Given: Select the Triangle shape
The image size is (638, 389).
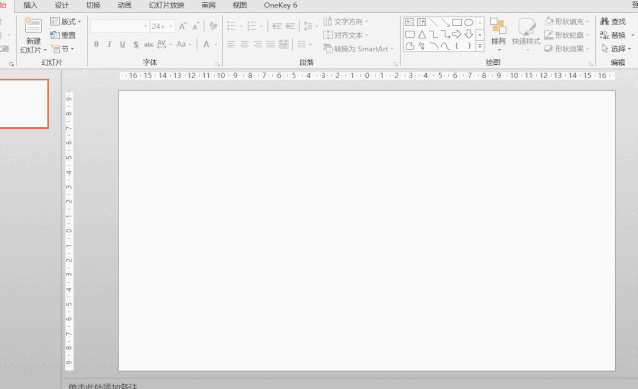Looking at the screenshot, I should point(422,34).
